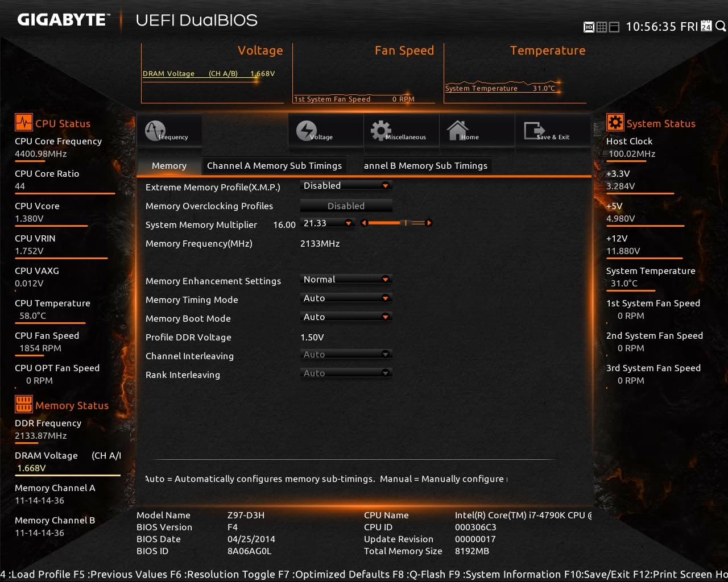This screenshot has width=728, height=582.
Task: Open Channel A Memory Sub Timings tab
Action: point(274,166)
